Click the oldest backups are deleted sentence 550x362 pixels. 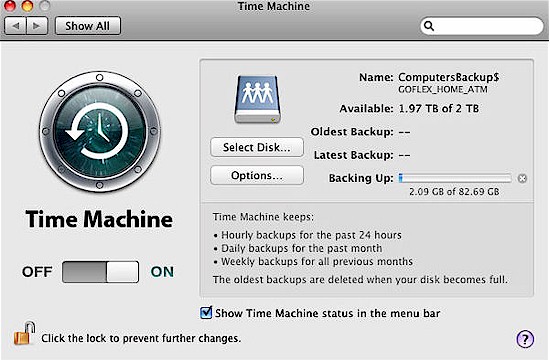click(360, 280)
